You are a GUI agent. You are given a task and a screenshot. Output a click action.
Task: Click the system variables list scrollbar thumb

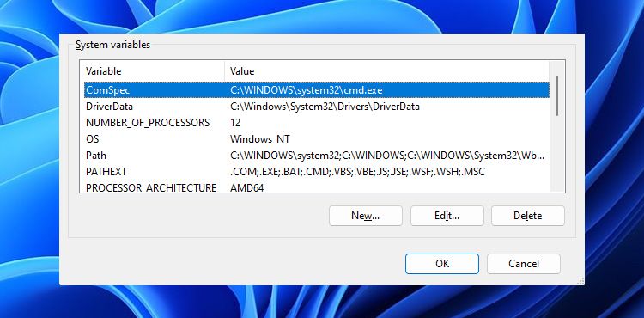tap(557, 95)
